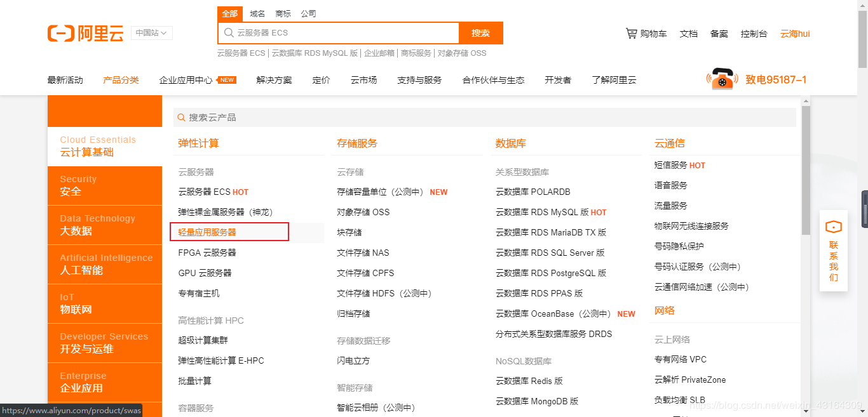The image size is (868, 417).
Task: Open 定价 in the navigation
Action: (322, 80)
